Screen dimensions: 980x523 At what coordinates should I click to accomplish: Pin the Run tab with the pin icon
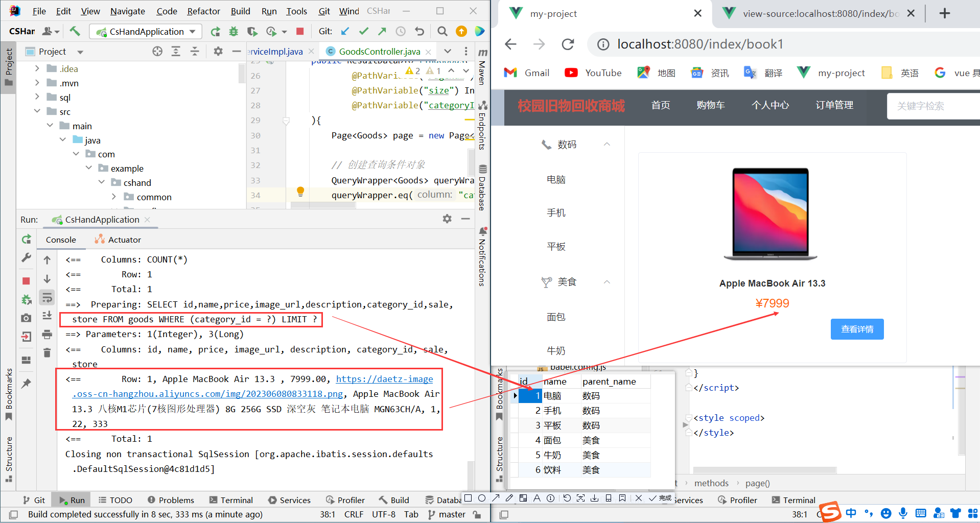click(x=26, y=384)
